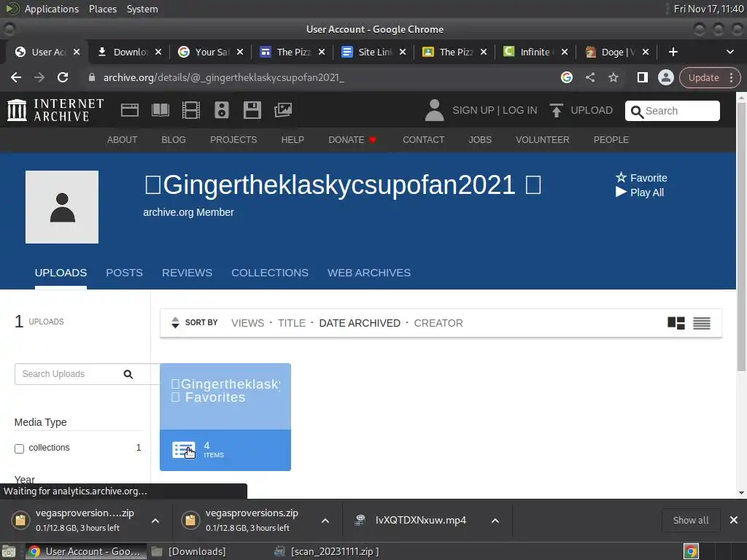This screenshot has width=747, height=560.
Task: Click the address bar URL
Action: [x=223, y=77]
